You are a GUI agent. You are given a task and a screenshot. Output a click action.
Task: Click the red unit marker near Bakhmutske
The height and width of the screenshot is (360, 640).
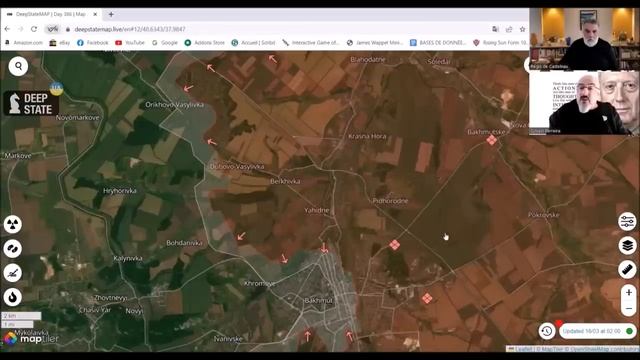click(x=491, y=140)
